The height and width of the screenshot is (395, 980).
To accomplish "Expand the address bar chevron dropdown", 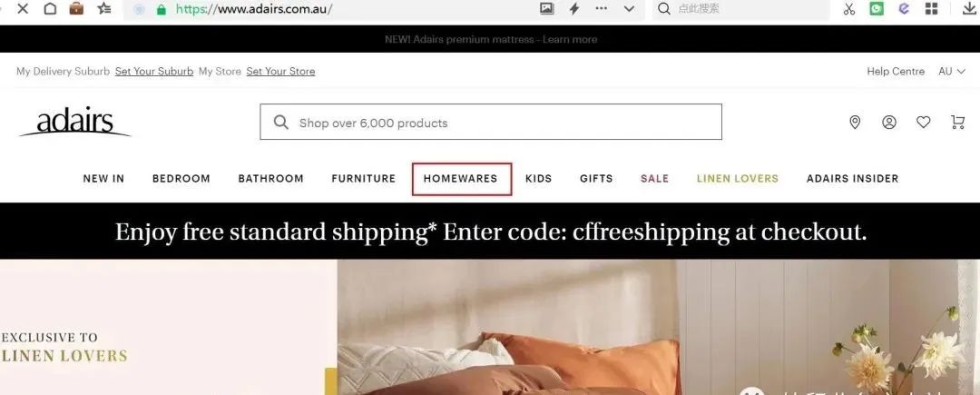I will (x=629, y=9).
